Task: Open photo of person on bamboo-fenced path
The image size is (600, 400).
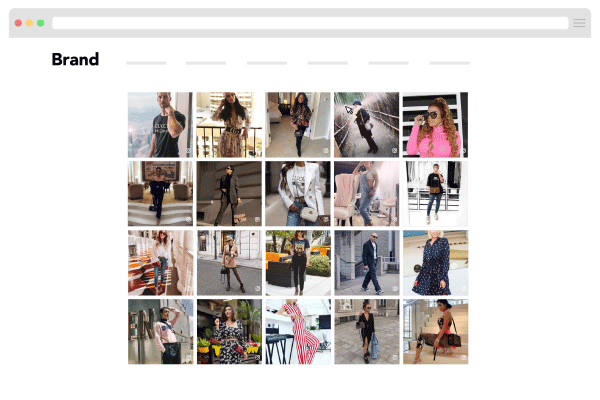Action: click(367, 125)
